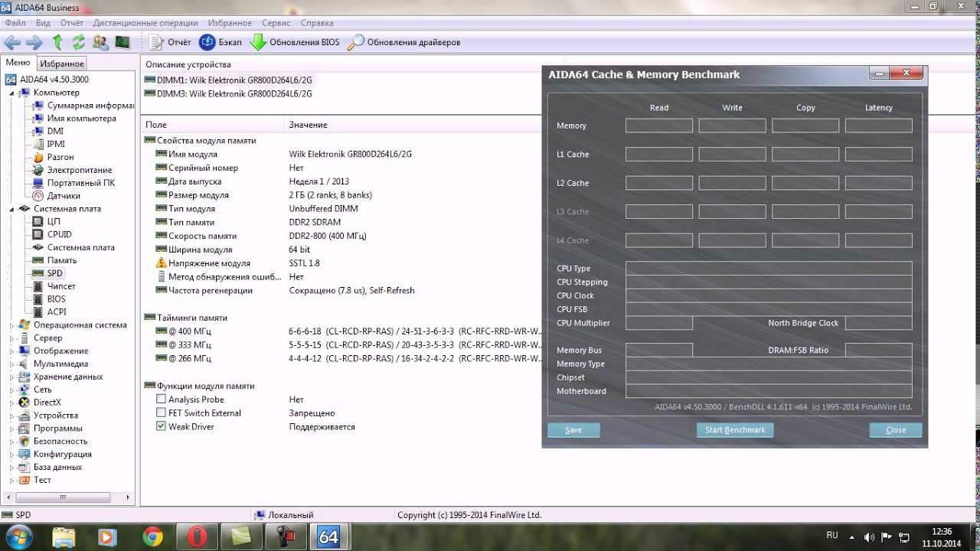
Task: Select Датчики sensors tree item
Action: tap(57, 196)
